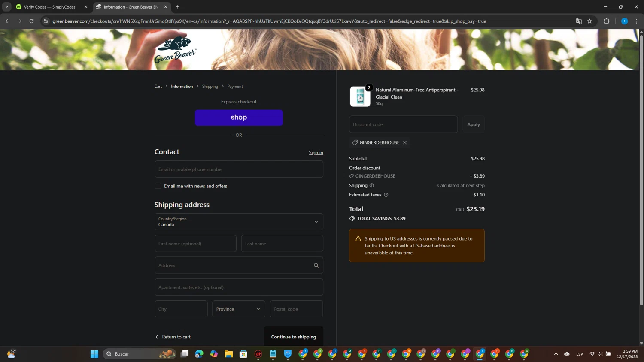Open the translate page icon in address bar
The image size is (644, 362).
pos(579,21)
